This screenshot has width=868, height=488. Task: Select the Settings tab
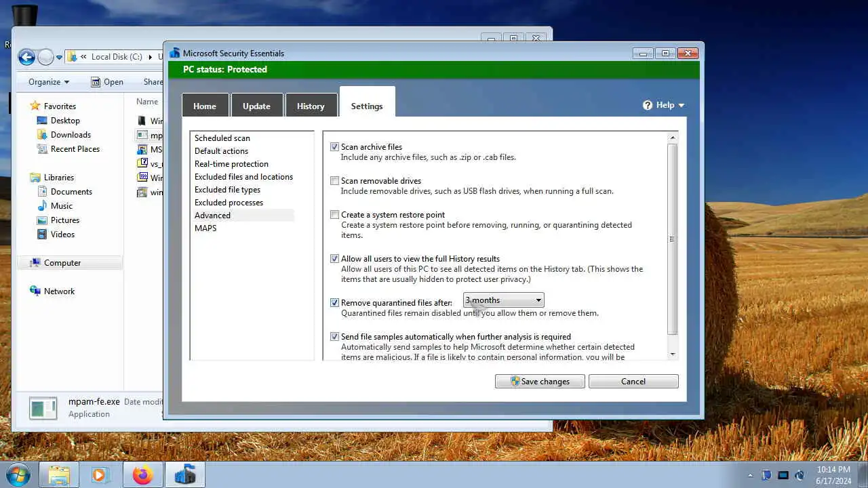coord(367,103)
